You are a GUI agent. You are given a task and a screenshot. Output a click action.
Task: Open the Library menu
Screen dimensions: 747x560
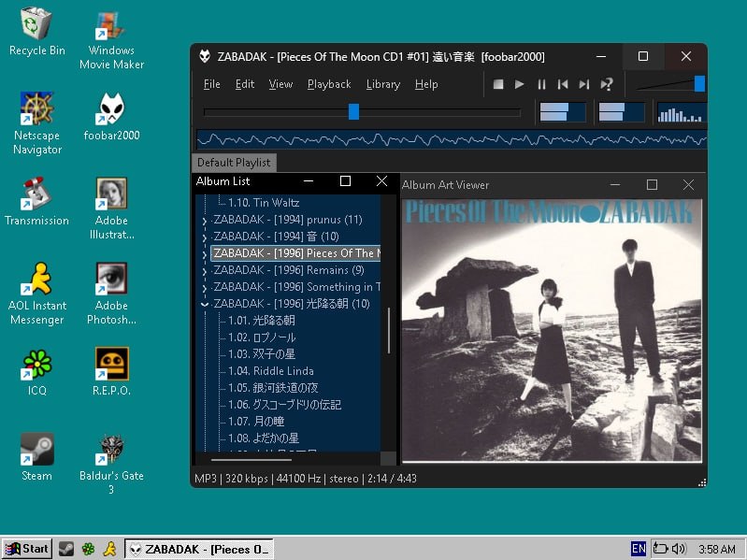point(383,84)
